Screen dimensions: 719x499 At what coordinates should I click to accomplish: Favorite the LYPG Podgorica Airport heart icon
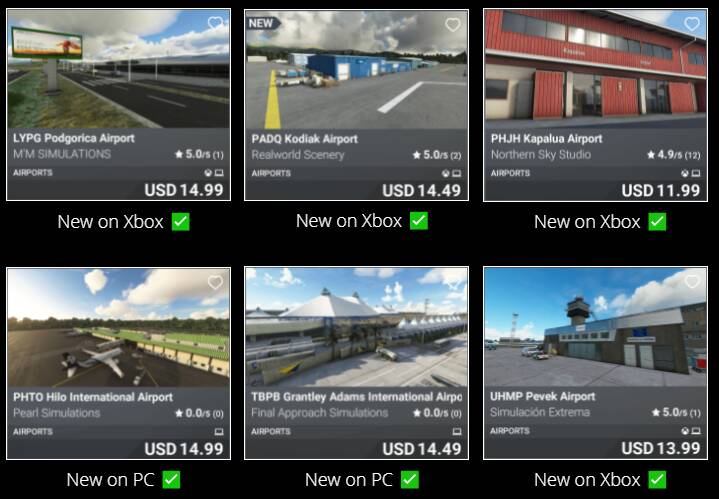point(215,23)
